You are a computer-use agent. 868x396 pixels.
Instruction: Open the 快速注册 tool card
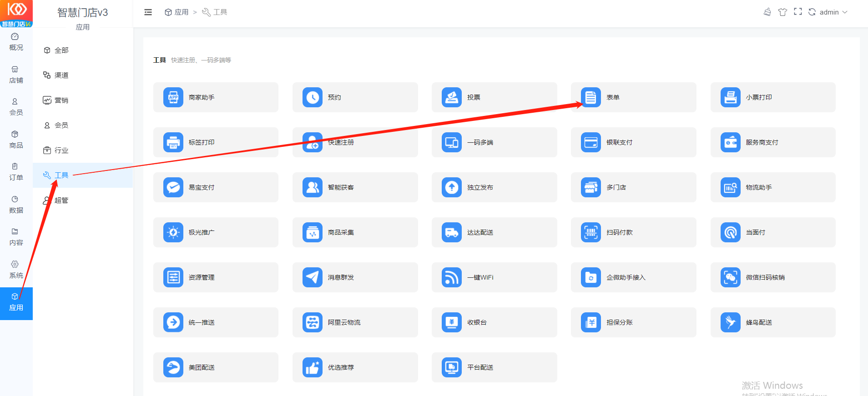coord(355,142)
